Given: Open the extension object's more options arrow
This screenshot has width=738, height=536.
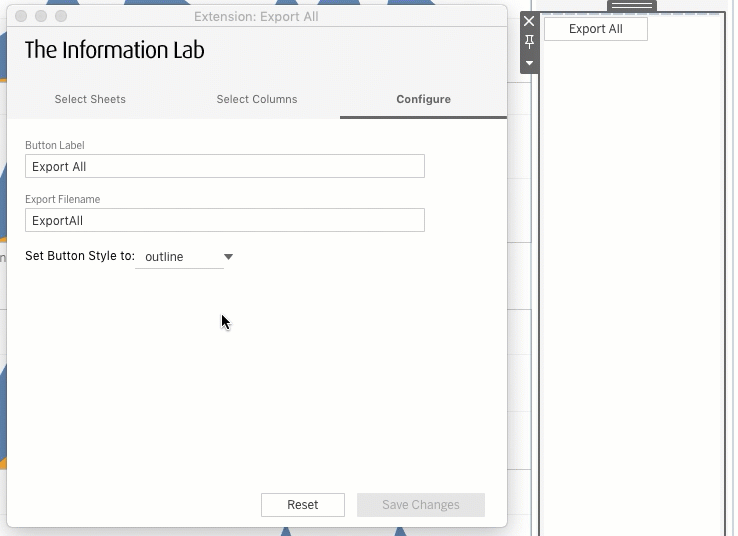Looking at the screenshot, I should coord(529,63).
